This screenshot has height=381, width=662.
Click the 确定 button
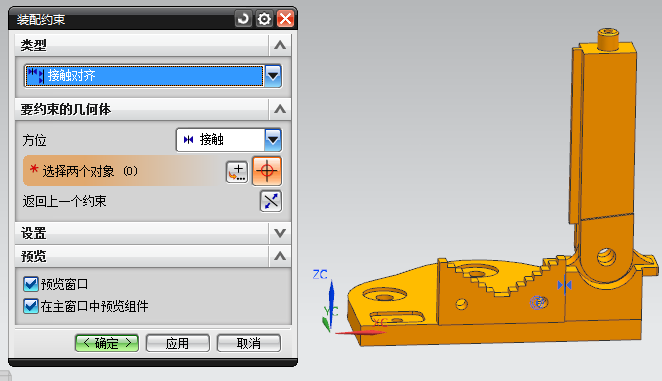(x=107, y=343)
